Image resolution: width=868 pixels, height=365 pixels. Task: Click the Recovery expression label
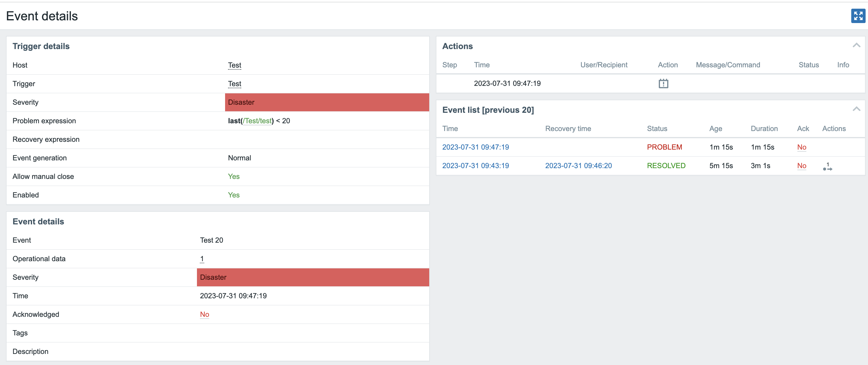(x=46, y=139)
